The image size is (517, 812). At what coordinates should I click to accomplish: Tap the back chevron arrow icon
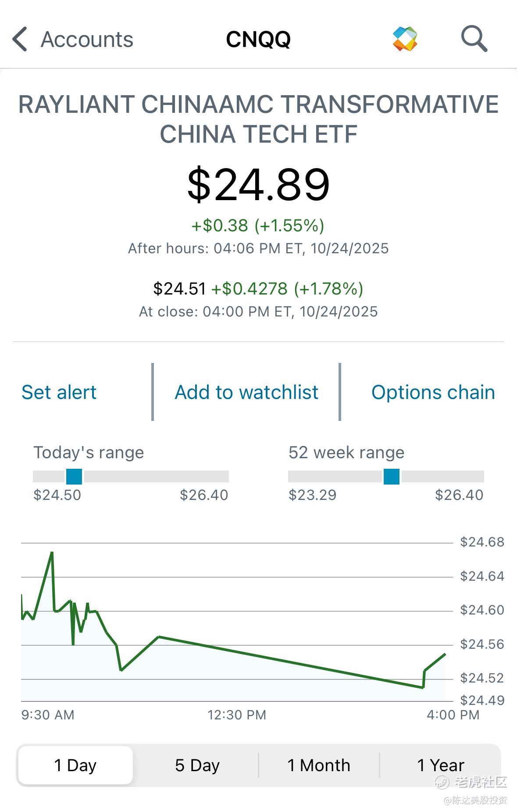20,39
